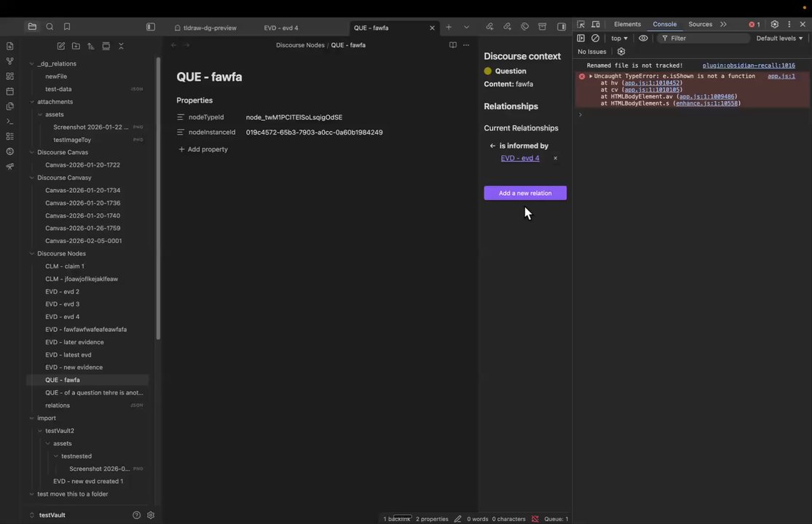The height and width of the screenshot is (524, 812).
Task: Toggle the DevTools console sidebar
Action: (581, 39)
